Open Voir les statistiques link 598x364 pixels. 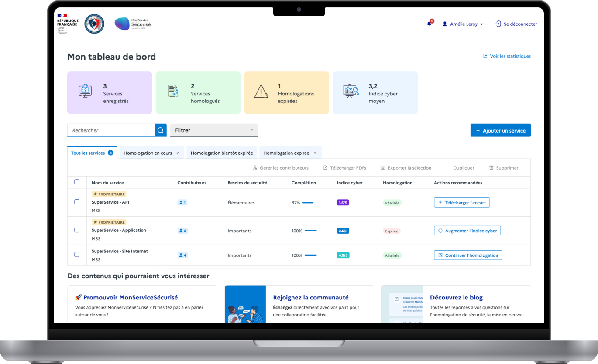(x=507, y=56)
